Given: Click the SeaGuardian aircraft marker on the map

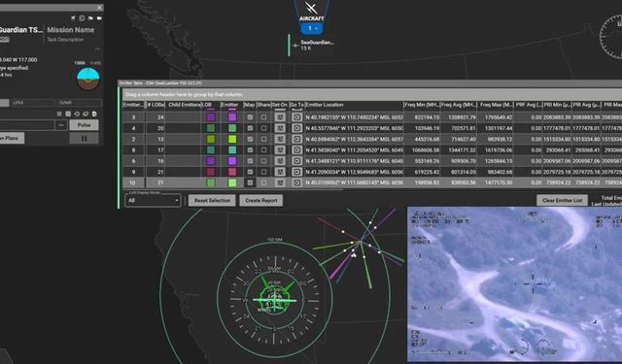Looking at the screenshot, I should (x=295, y=46).
